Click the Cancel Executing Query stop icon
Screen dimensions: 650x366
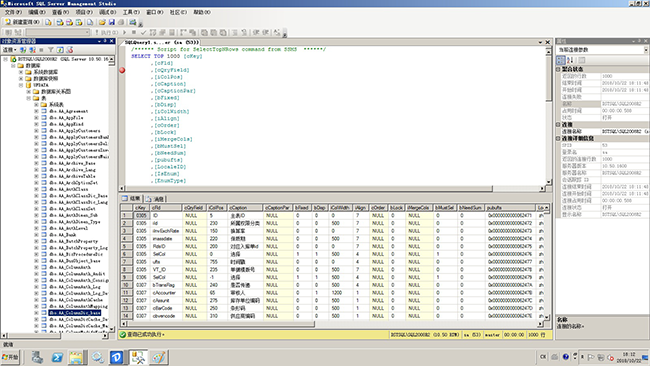coord(134,32)
